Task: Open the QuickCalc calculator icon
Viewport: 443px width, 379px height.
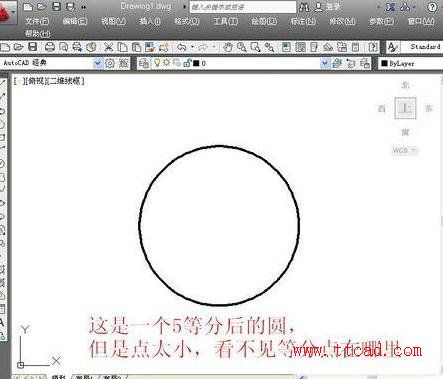Action: tap(356, 47)
